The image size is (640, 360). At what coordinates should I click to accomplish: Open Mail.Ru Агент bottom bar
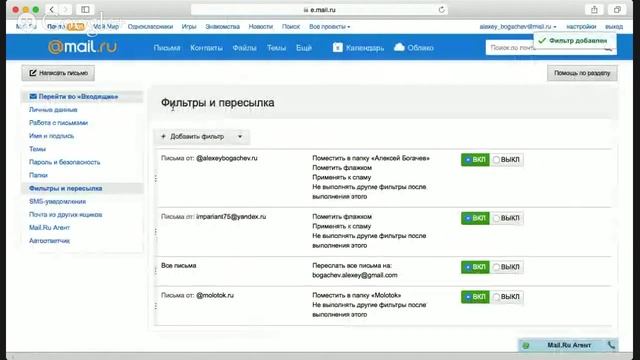569,345
